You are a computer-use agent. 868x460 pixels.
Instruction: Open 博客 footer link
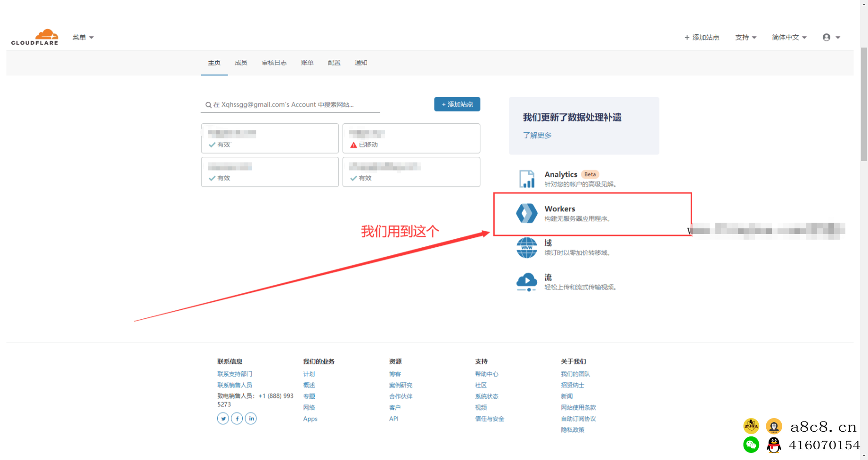click(395, 374)
